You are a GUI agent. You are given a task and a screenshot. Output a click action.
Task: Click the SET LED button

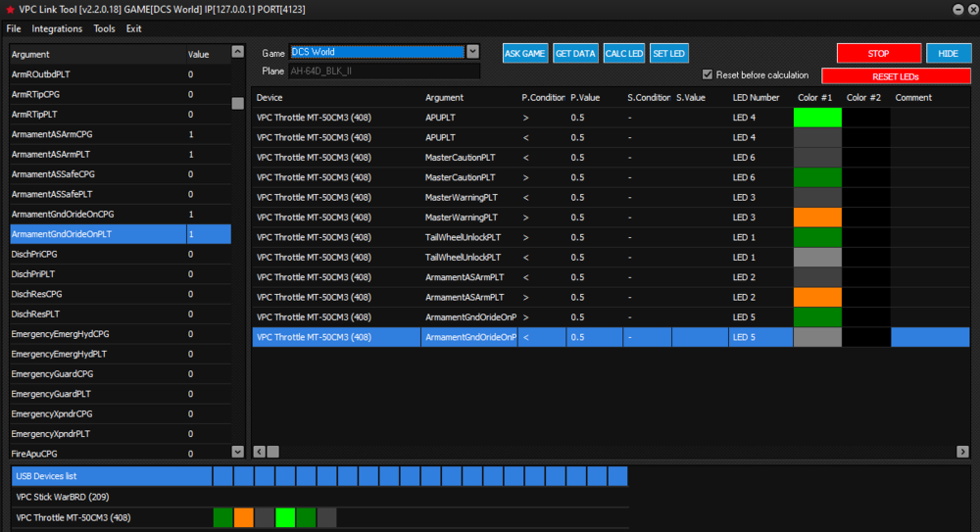[668, 54]
